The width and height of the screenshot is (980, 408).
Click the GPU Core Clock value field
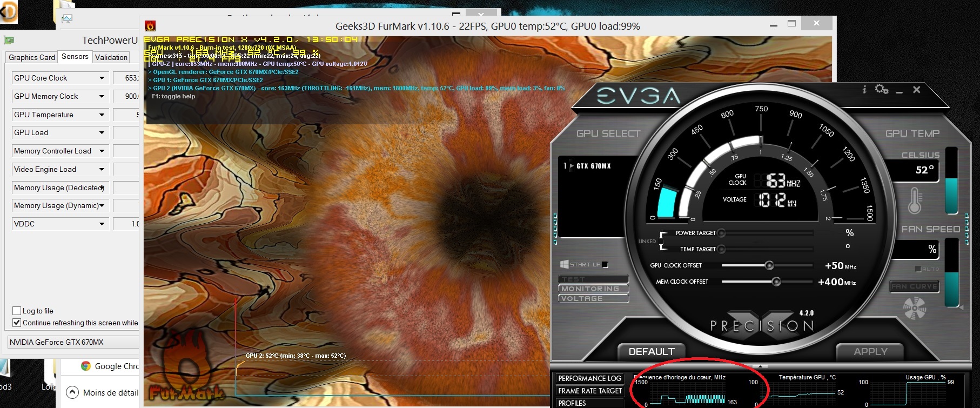pyautogui.click(x=126, y=78)
